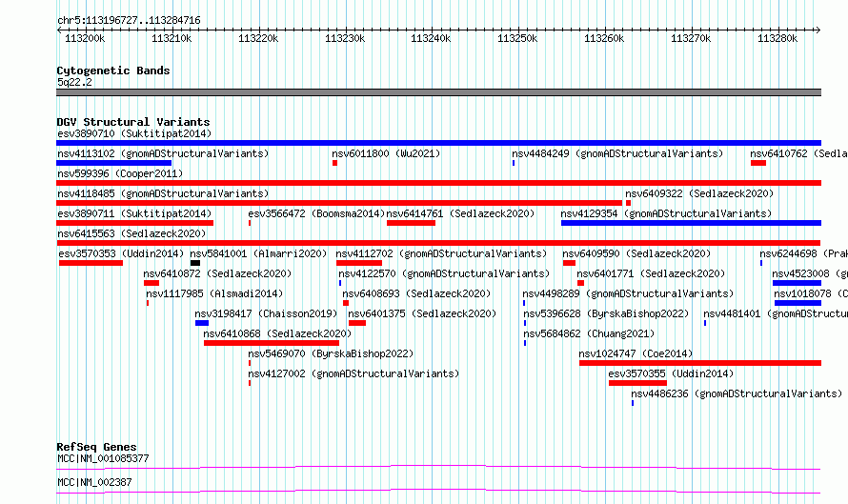Open esv3890711 (Suktitipat2014) label

(134, 213)
